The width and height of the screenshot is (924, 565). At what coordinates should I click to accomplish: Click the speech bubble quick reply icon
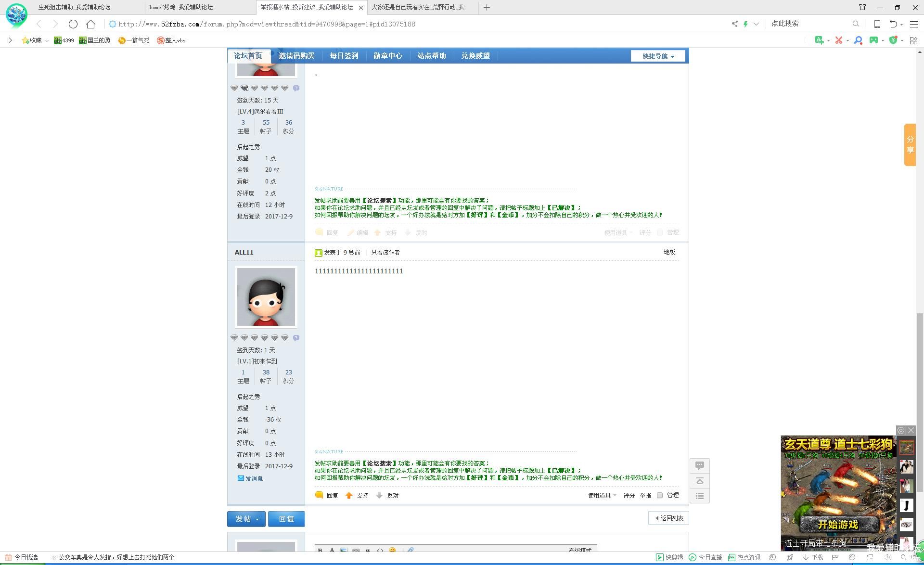[700, 465]
